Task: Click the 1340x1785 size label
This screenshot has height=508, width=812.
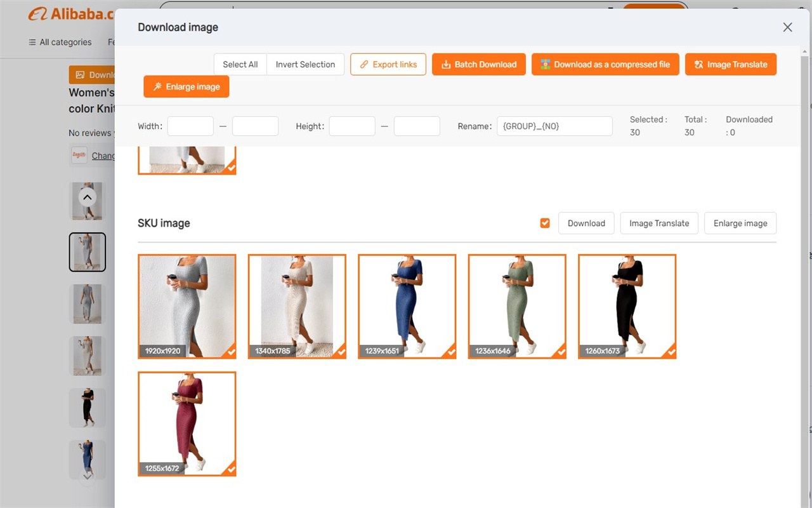Action: coord(273,351)
